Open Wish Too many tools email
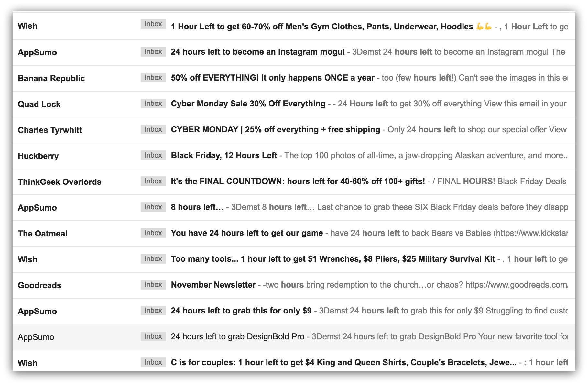Viewport: 588px width, 385px height. (294, 259)
